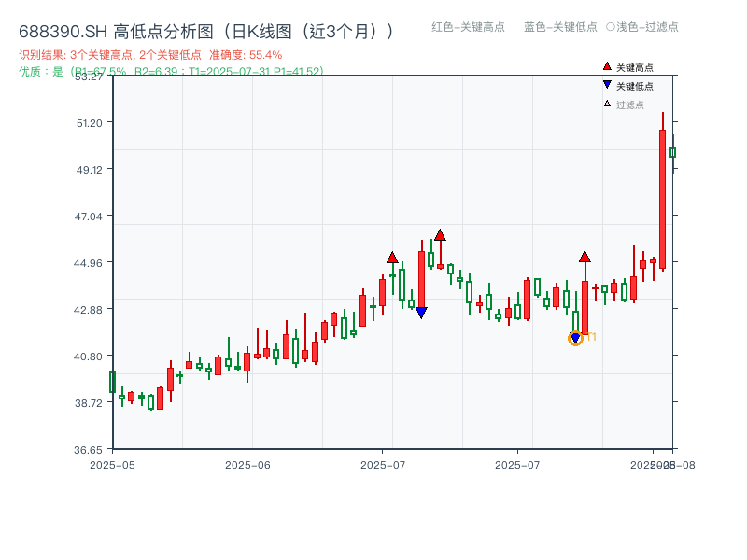747x560 pixels.
Task: Click the 关键高点 red triangle icon in chart legend
Action: (x=607, y=65)
